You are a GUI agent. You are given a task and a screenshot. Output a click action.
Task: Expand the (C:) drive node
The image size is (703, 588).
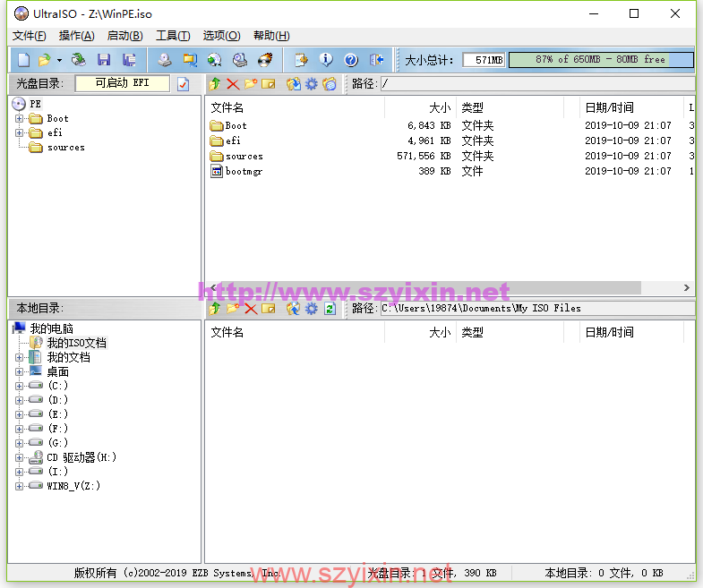point(20,386)
